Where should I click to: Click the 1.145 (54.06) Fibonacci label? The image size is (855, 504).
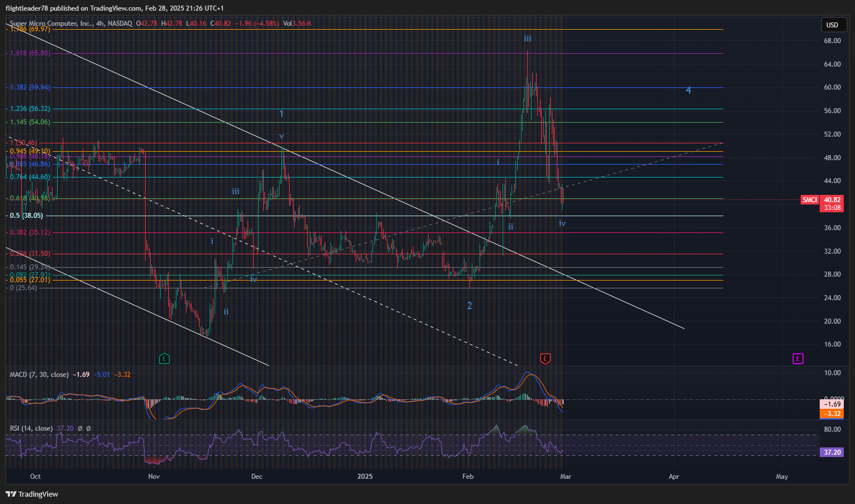pyautogui.click(x=30, y=122)
